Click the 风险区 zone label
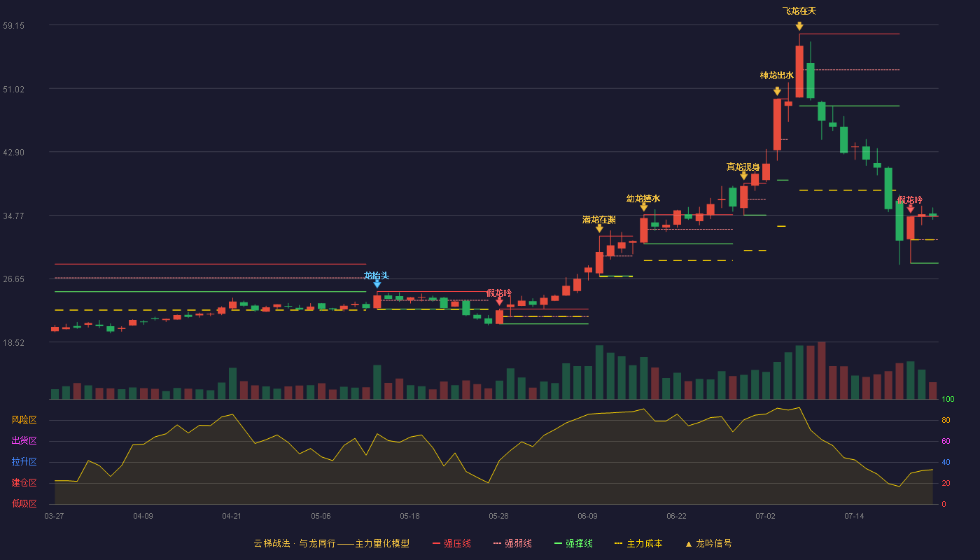980x560 pixels. (24, 420)
